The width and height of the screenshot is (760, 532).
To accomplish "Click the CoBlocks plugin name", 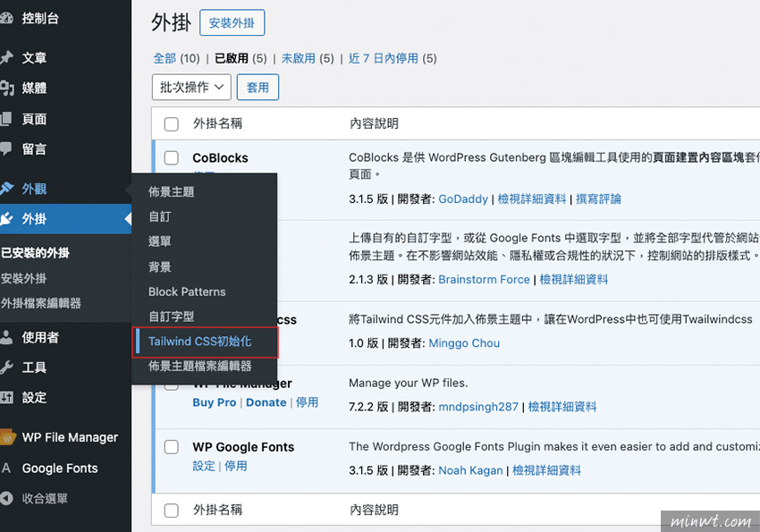I will tap(220, 158).
